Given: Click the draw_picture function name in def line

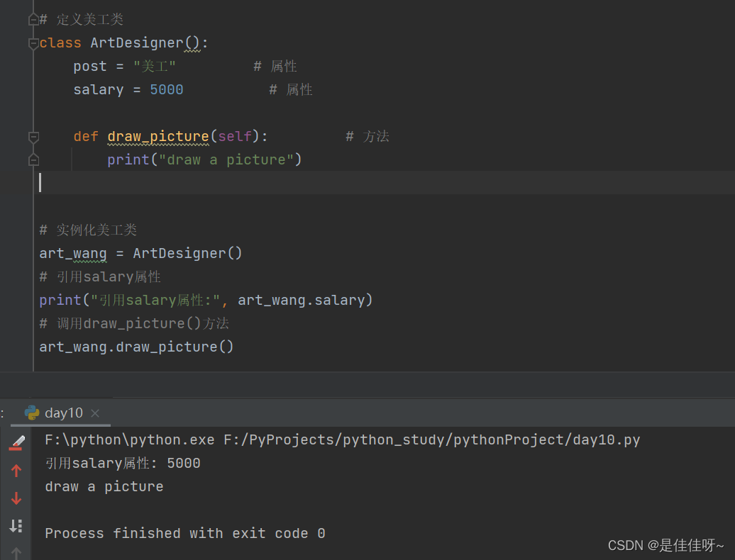Looking at the screenshot, I should click(158, 136).
